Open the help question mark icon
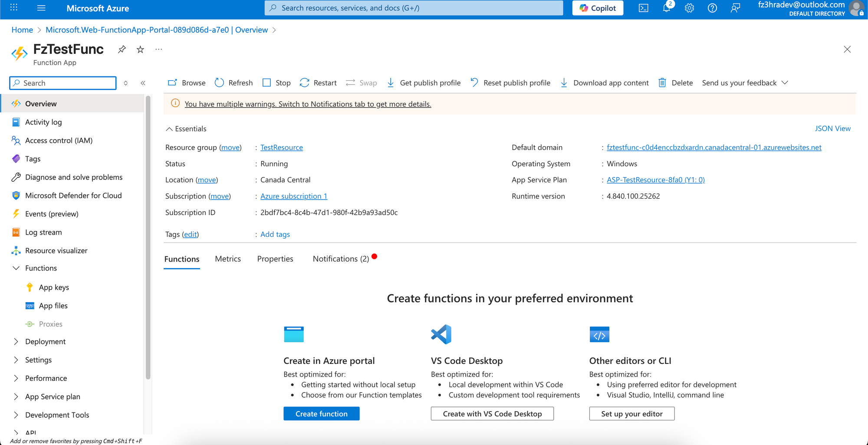This screenshot has width=868, height=445. click(x=712, y=8)
